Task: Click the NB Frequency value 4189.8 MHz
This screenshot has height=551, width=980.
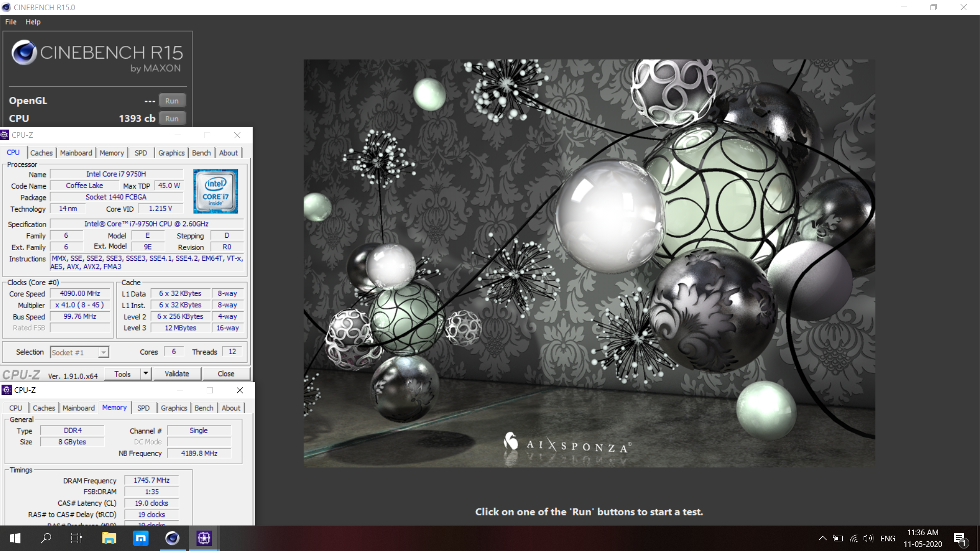Action: [x=199, y=453]
